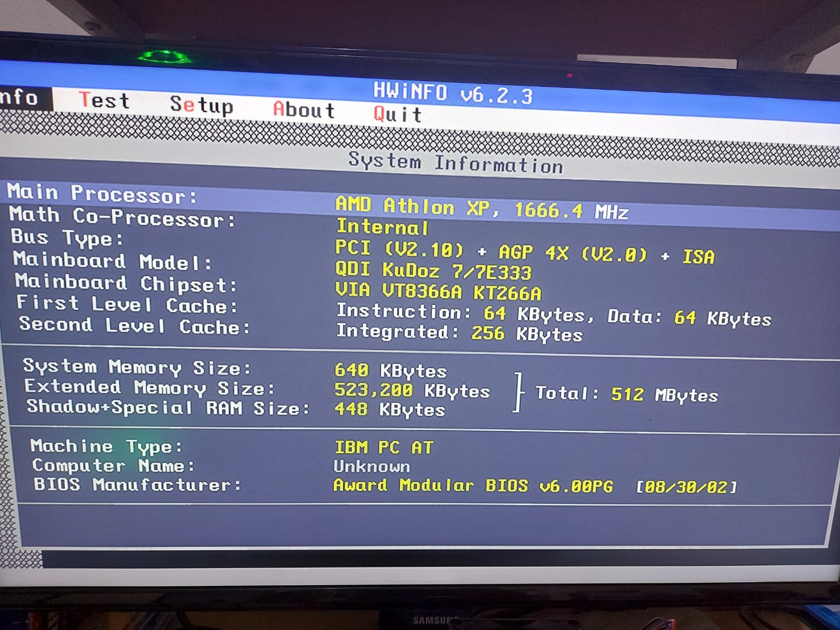Click the VIA VT8366A KT266A value
Image resolution: width=840 pixels, height=630 pixels.
pyautogui.click(x=438, y=290)
